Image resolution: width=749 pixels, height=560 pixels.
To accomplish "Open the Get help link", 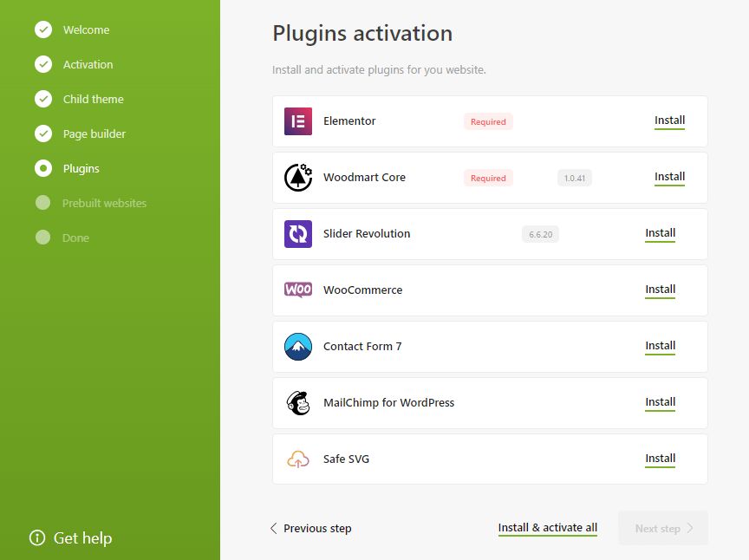I will click(82, 538).
